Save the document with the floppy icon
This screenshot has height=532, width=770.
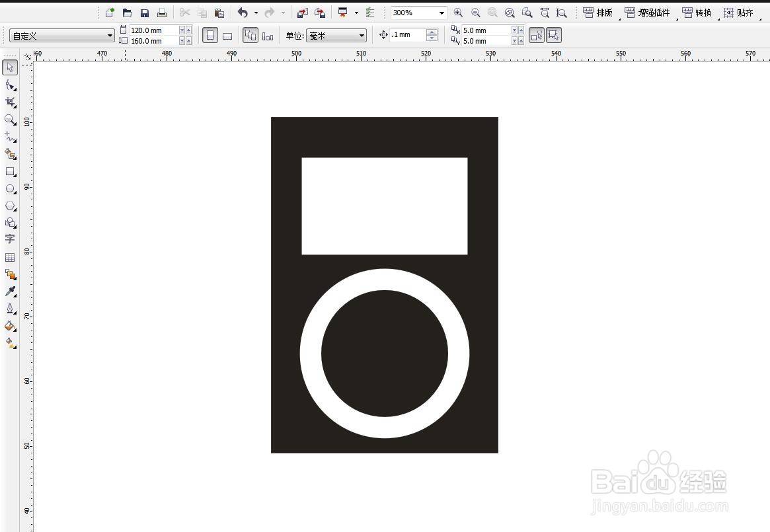144,13
